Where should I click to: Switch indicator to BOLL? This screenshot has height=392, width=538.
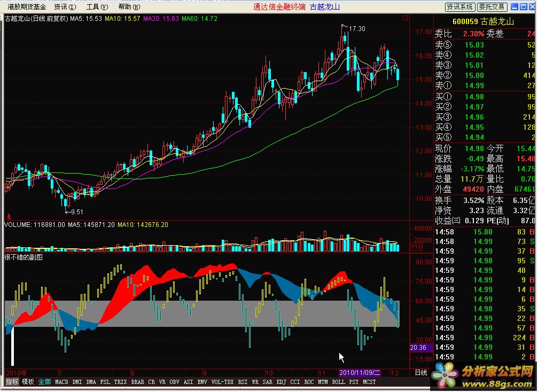tap(338, 382)
